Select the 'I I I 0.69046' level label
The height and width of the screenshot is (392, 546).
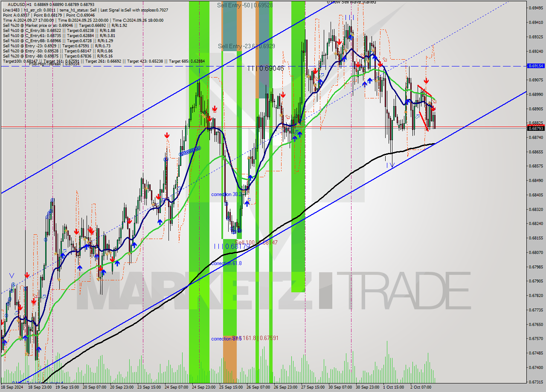(x=265, y=68)
